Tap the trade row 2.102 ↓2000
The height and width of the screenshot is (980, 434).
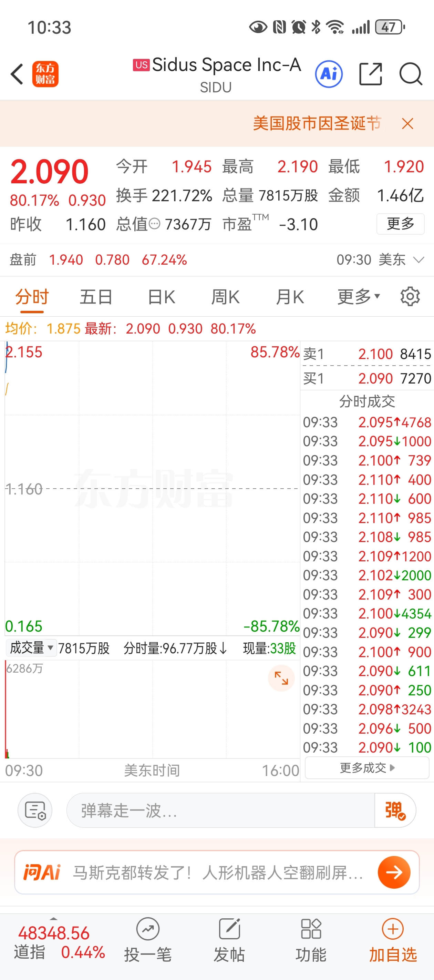pyautogui.click(x=367, y=575)
